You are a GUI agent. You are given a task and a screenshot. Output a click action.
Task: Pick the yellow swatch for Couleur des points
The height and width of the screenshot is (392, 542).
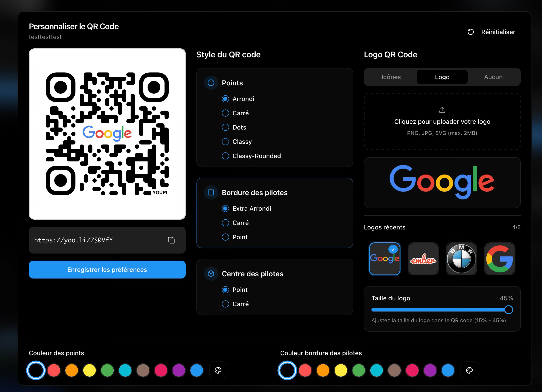89,370
